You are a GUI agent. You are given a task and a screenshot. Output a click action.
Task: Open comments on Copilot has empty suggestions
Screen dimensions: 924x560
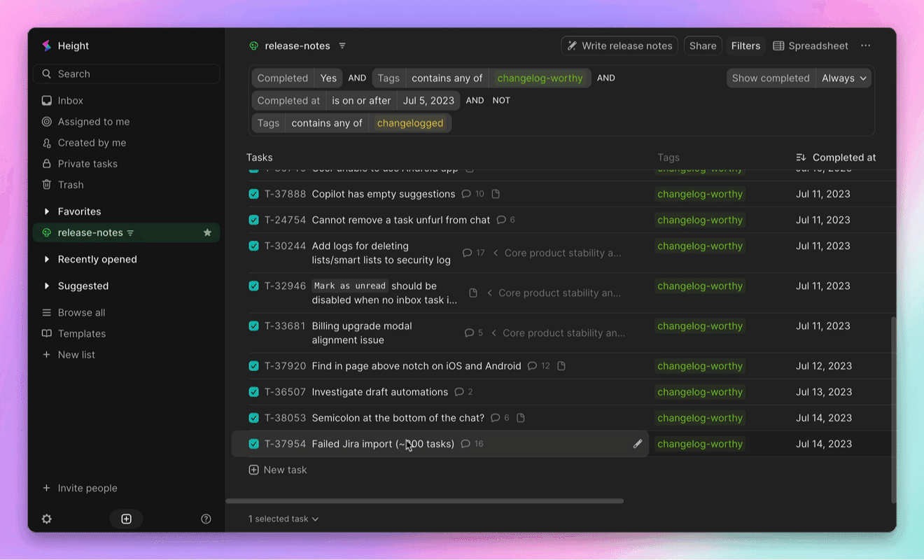(x=473, y=194)
